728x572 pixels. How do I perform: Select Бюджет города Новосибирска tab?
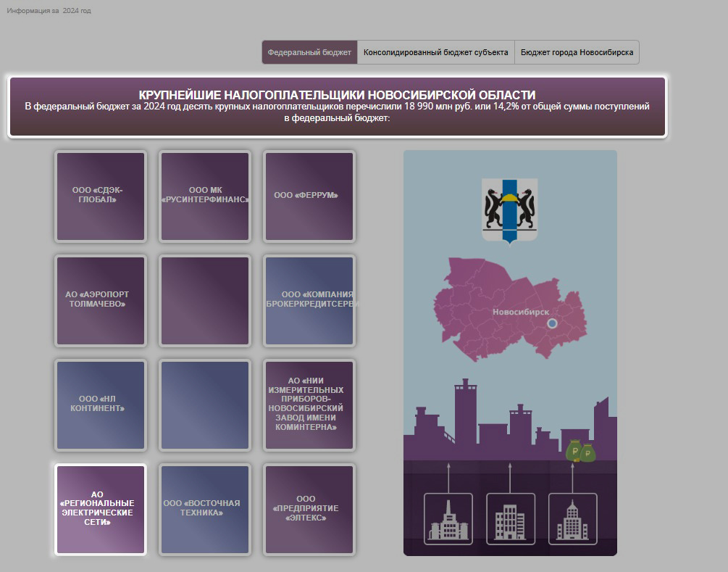(577, 52)
